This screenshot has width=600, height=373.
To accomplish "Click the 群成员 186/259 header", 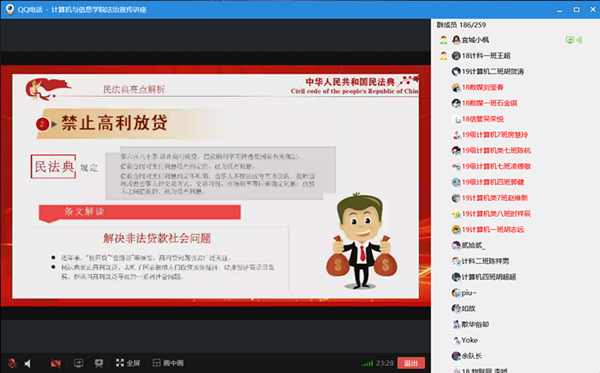I will click(461, 25).
